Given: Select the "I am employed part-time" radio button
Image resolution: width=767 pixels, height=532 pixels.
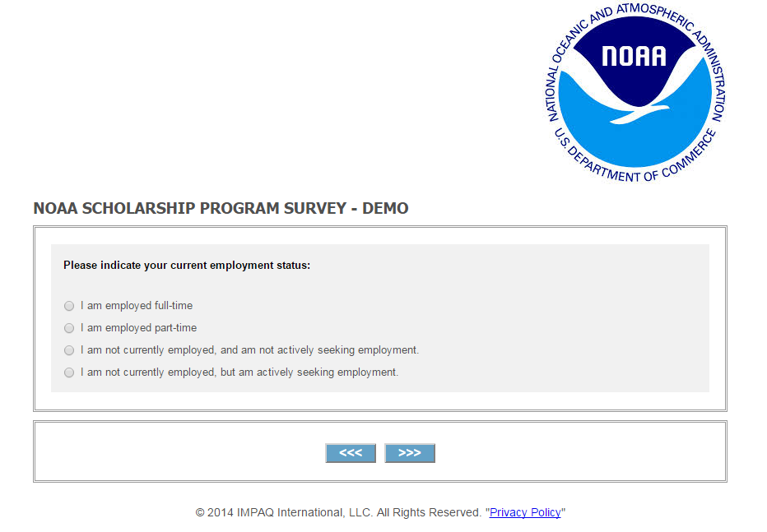Looking at the screenshot, I should (69, 328).
